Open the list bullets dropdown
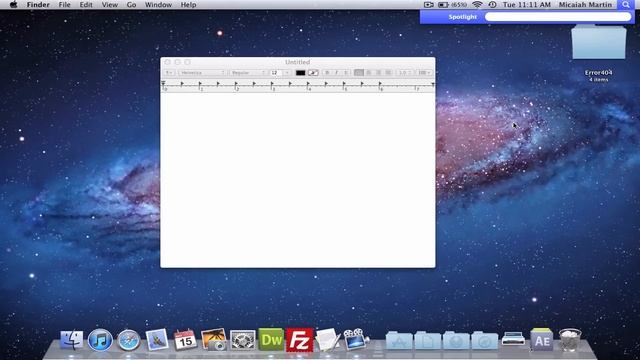The width and height of the screenshot is (640, 360). (424, 73)
